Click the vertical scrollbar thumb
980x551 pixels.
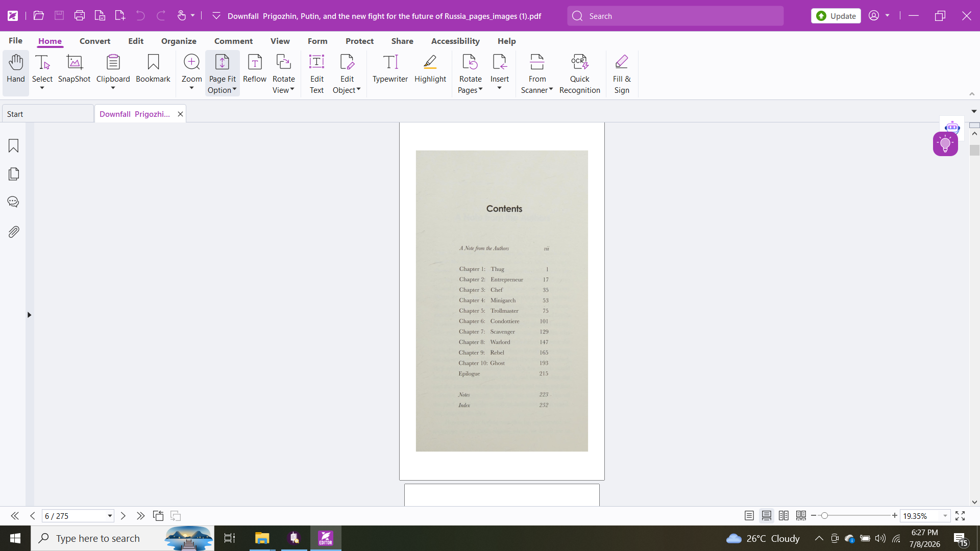975,151
